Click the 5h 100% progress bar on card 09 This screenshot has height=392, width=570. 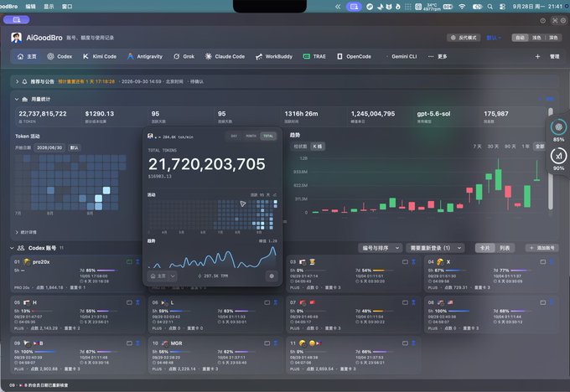pyautogui.click(x=45, y=352)
